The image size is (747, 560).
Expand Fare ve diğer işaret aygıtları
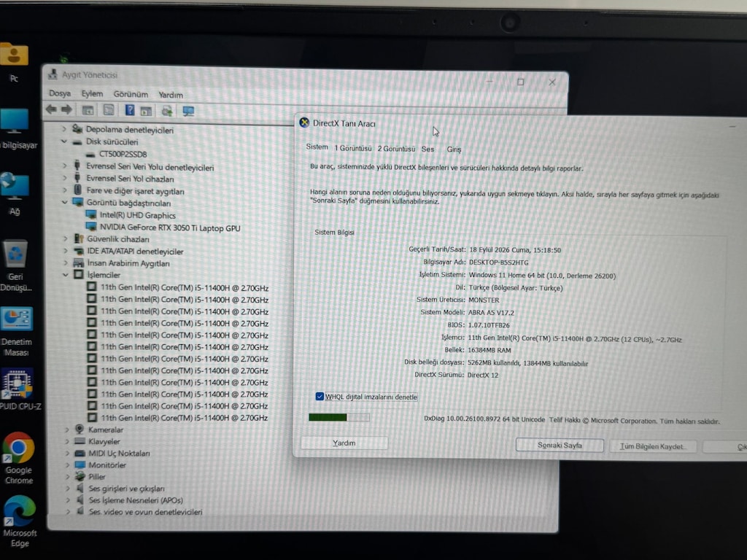tap(65, 190)
